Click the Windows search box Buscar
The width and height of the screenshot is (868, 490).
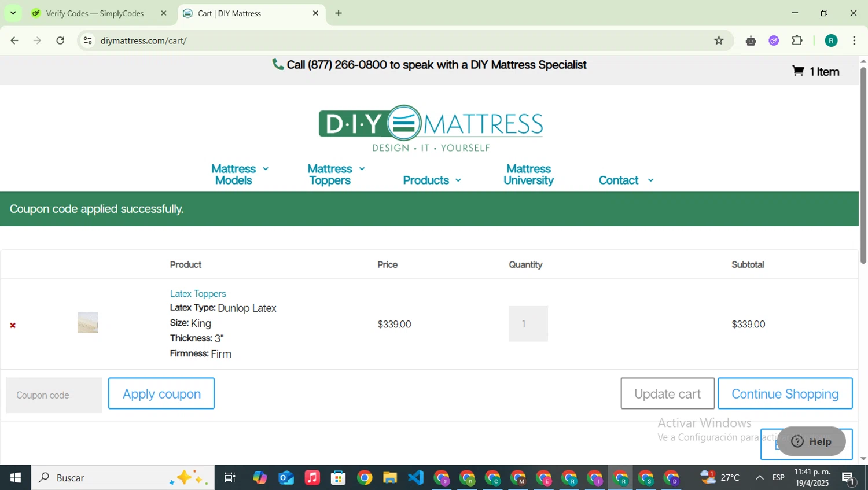coord(122,478)
